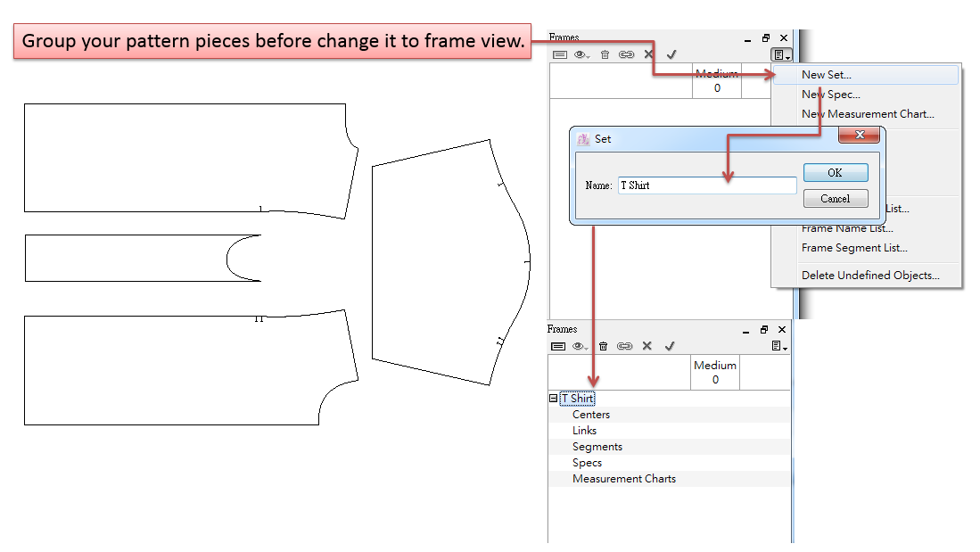Choose Delete Undefined Objects... from the menu
The height and width of the screenshot is (552, 980).
pos(869,275)
